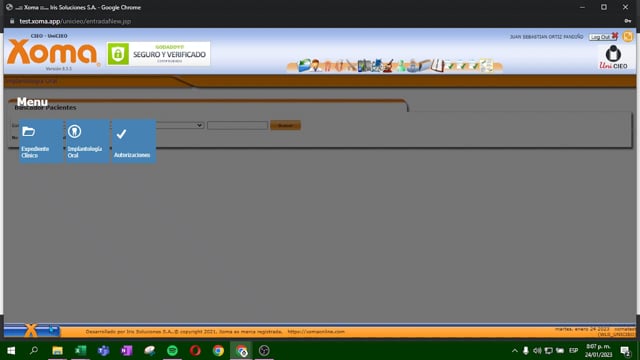Click the saved passwords key icon in the address bar
Image resolution: width=640 pixels, height=360 pixels.
(628, 21)
